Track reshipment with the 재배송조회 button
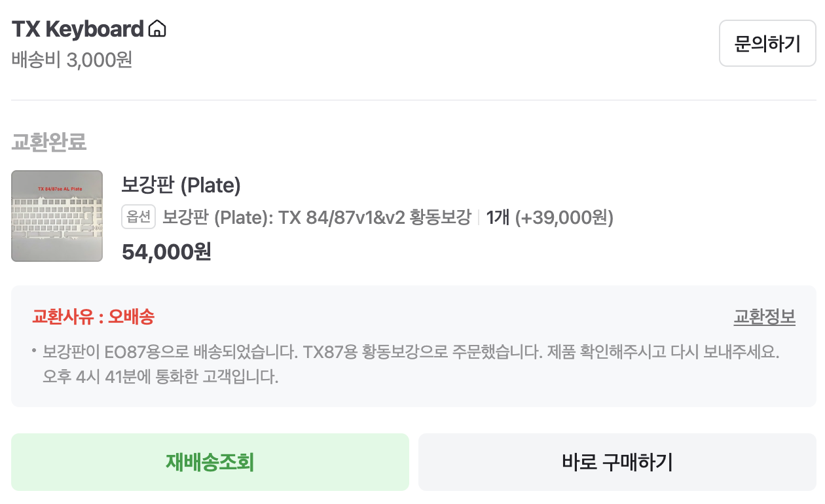The image size is (825, 504). 210,462
